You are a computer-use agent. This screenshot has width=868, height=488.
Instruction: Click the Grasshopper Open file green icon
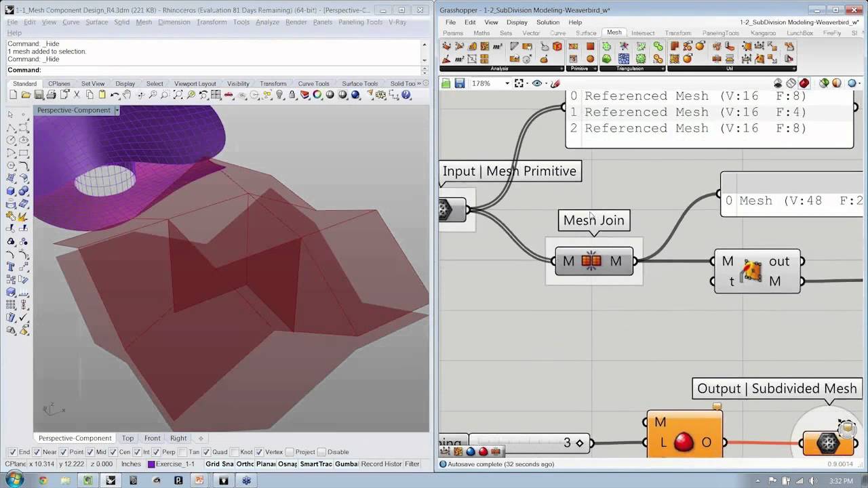tap(446, 83)
